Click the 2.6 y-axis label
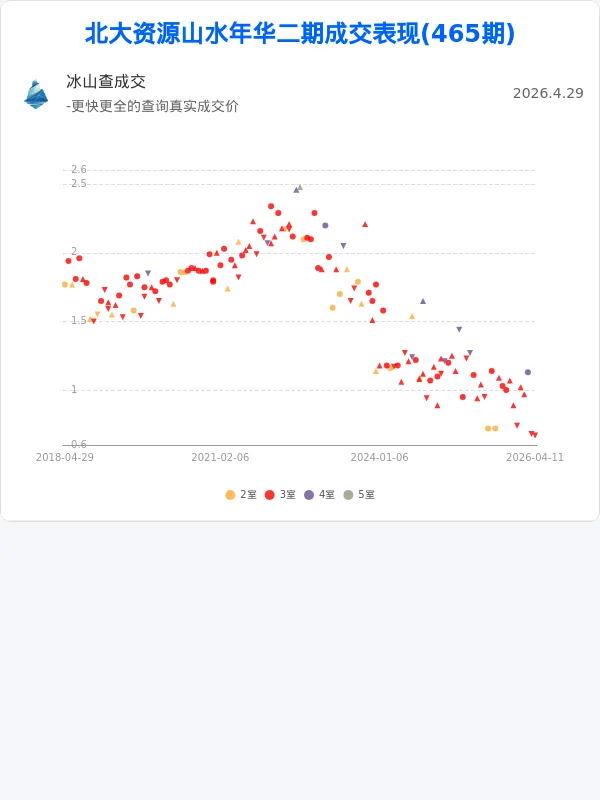Viewport: 600px width, 800px height. point(79,169)
